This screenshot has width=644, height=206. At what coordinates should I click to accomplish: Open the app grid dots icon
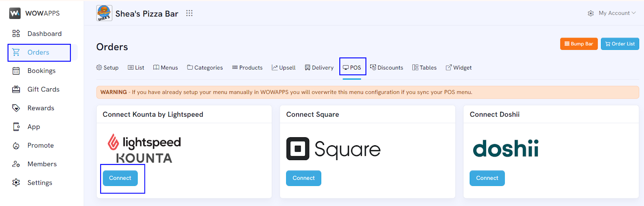pos(189,13)
